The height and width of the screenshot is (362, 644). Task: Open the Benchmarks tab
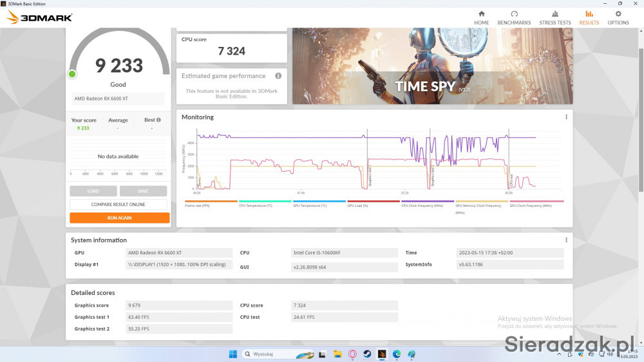click(x=514, y=18)
